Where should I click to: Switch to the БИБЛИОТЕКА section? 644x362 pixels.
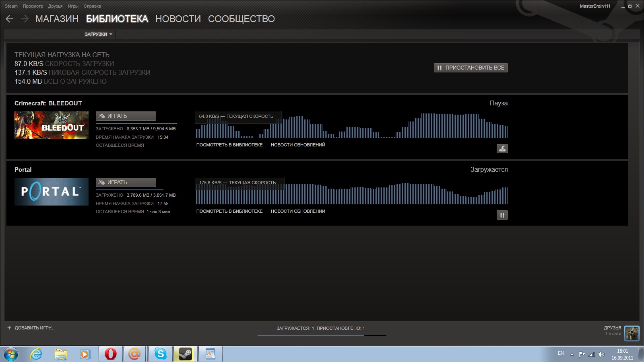tap(117, 19)
